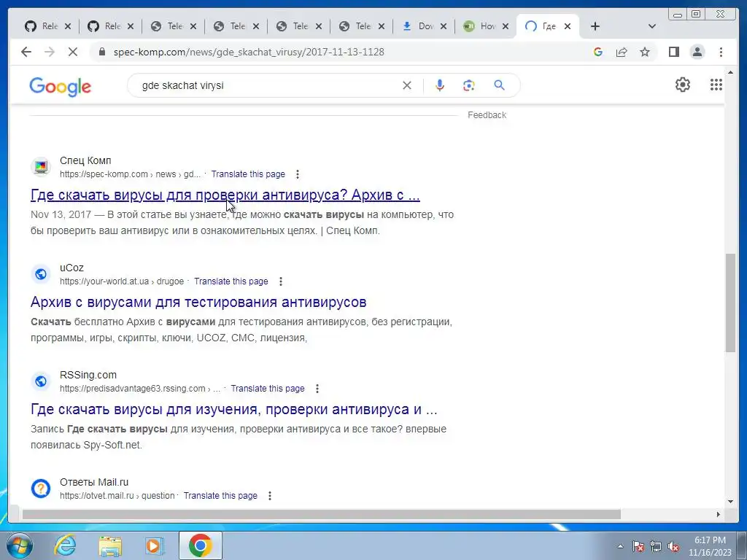Switch to the first GitHub 'Rele' tab
Viewport: 747px width, 560px height.
(x=43, y=26)
